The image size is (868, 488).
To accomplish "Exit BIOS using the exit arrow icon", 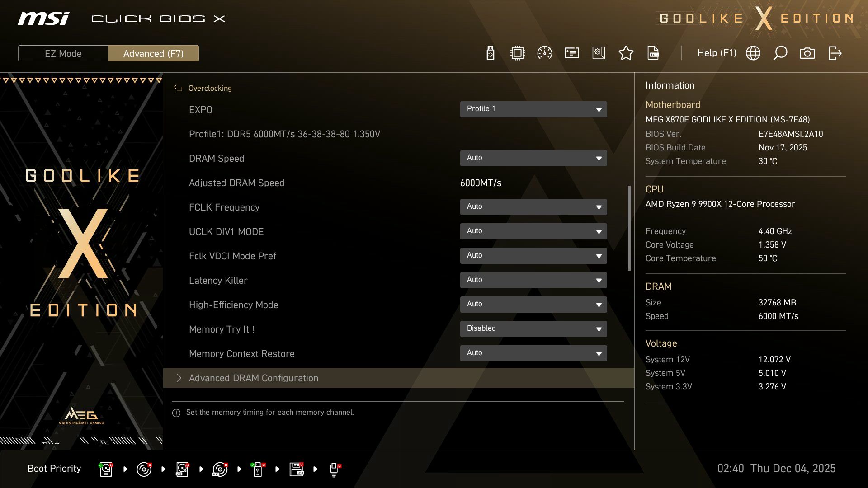I will [834, 53].
